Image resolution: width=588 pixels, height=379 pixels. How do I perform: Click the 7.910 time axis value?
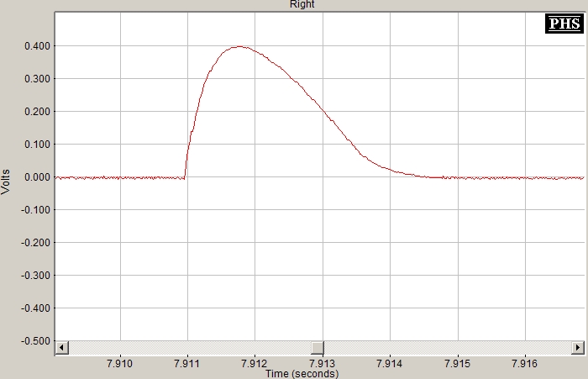[119, 363]
